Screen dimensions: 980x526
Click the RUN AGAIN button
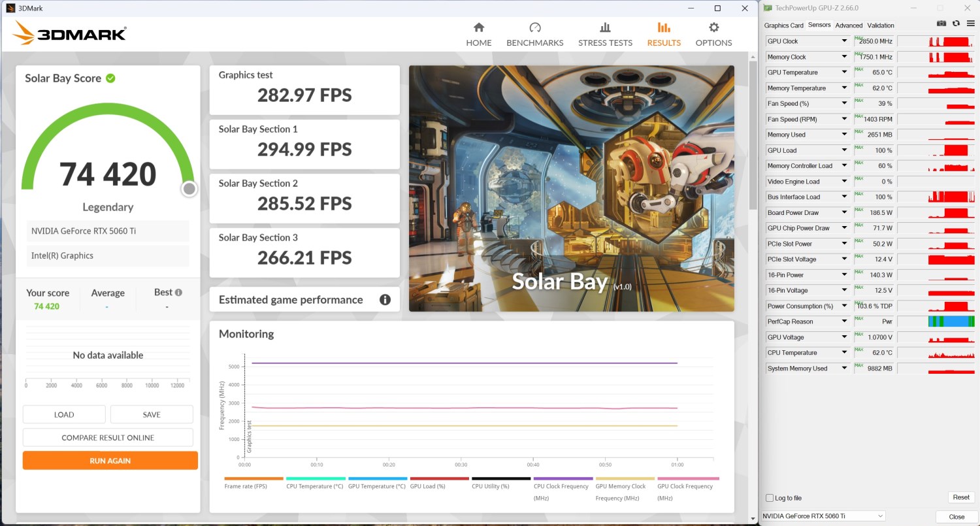pyautogui.click(x=110, y=461)
